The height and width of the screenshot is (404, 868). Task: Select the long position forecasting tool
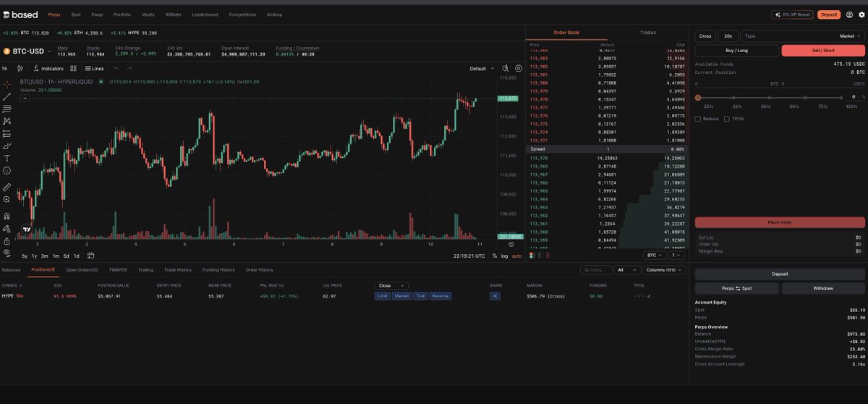(x=7, y=133)
